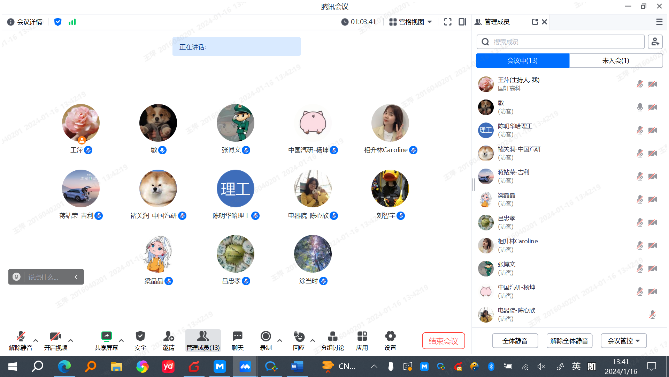Image resolution: width=669 pixels, height=377 pixels.
Task: Click the mute all button
Action: click(x=515, y=341)
